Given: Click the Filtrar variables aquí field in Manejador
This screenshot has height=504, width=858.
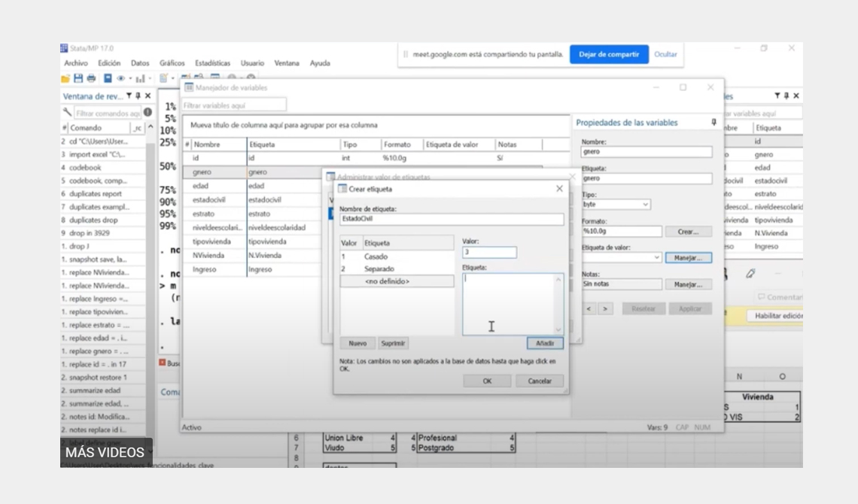Looking at the screenshot, I should [x=234, y=105].
